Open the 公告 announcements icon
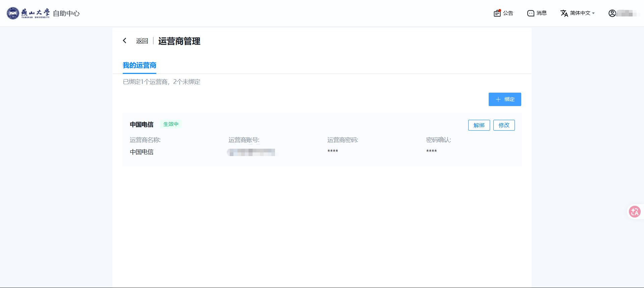 pos(497,13)
